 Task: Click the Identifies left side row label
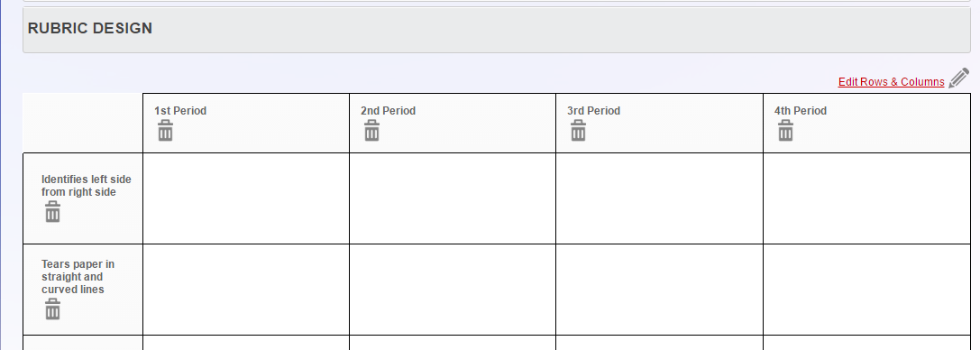click(x=87, y=186)
